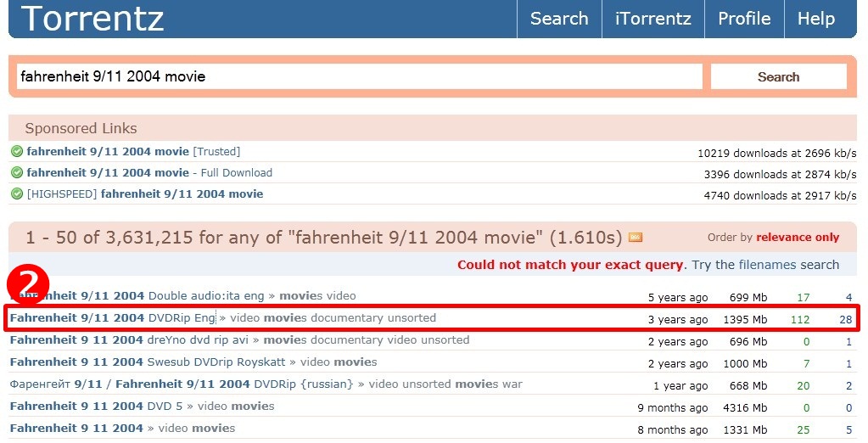868x443 pixels.
Task: Open sponsored link ending in Full Download
Action: pyautogui.click(x=149, y=173)
